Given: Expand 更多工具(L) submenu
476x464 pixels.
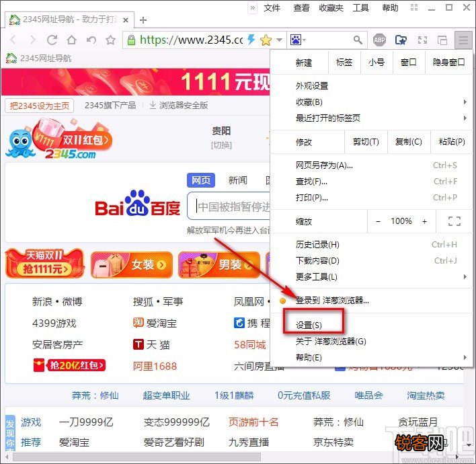Looking at the screenshot, I should coord(371,276).
